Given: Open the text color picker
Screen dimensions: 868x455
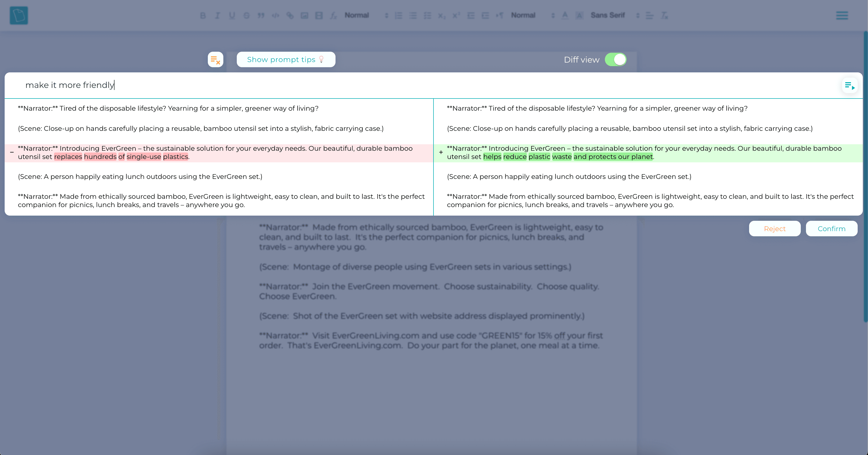Looking at the screenshot, I should point(565,16).
